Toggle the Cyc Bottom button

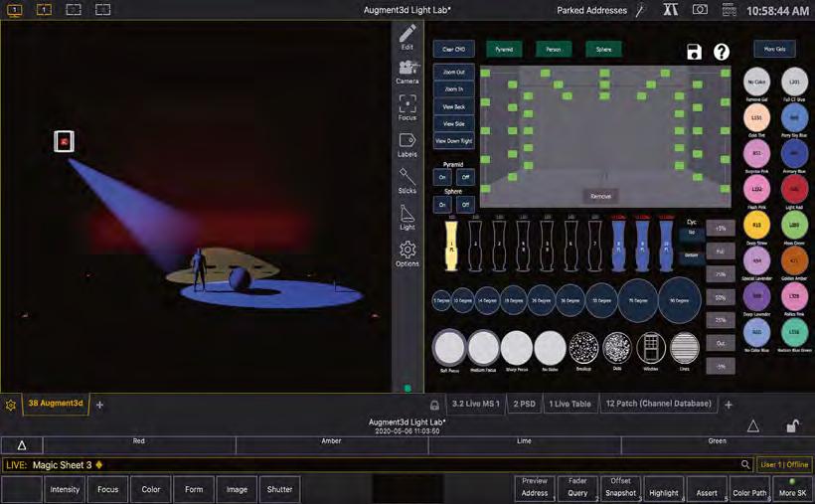692,255
